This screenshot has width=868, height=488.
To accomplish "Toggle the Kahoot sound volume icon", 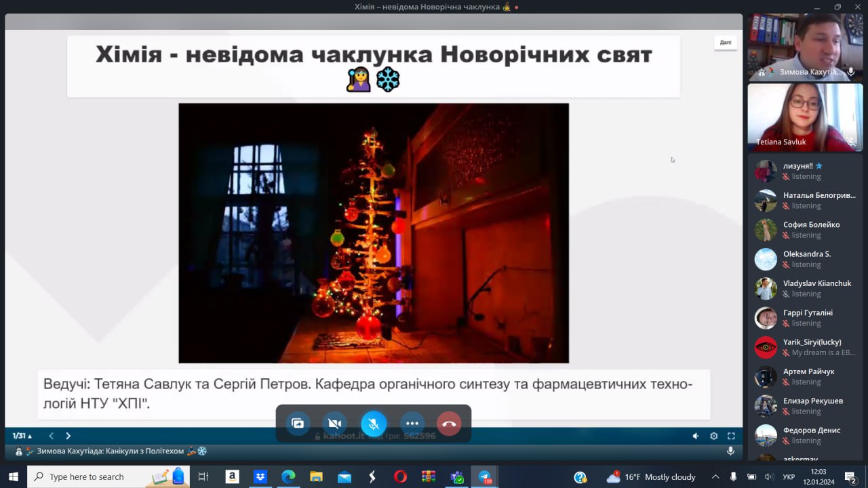I will [x=695, y=436].
